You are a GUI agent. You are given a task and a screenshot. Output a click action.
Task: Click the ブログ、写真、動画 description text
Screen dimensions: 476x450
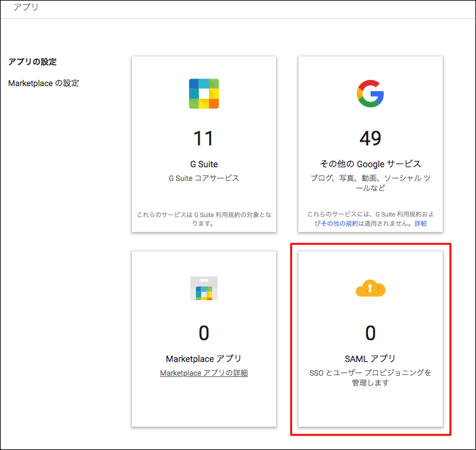click(370, 183)
